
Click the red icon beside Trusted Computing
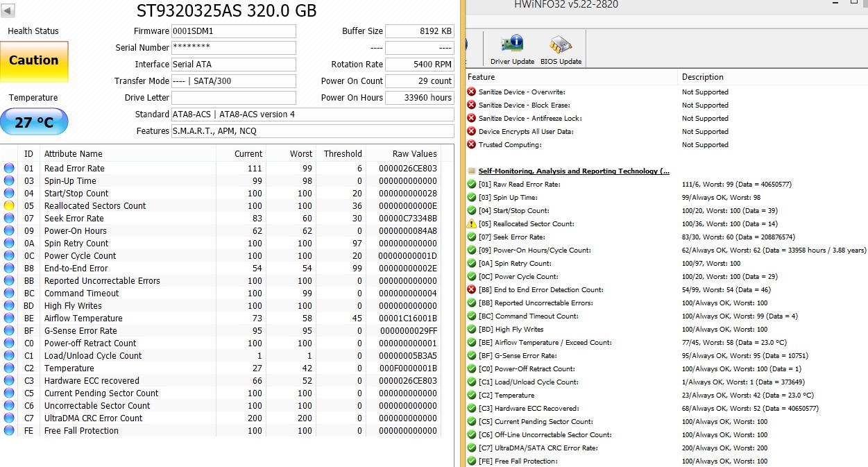[x=472, y=145]
